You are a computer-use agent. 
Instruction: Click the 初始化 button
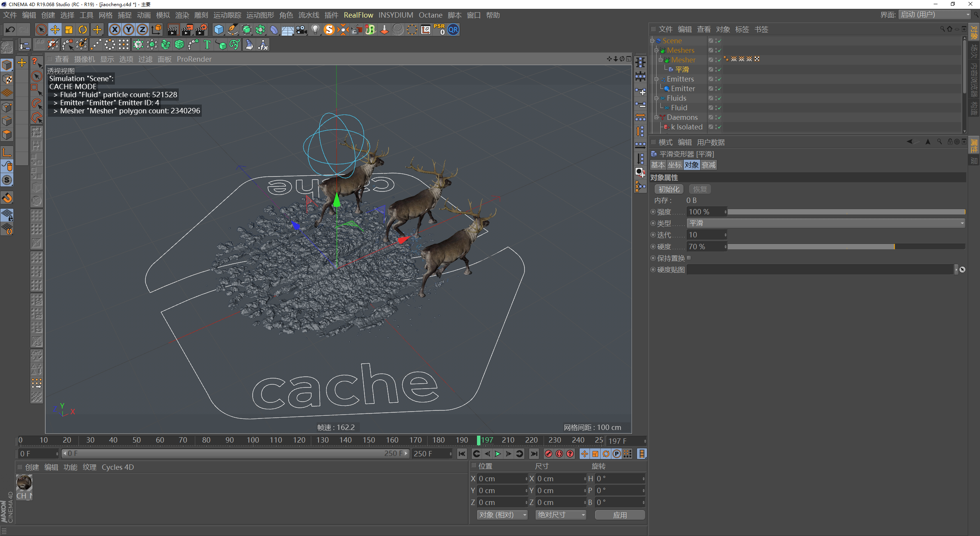tap(669, 189)
